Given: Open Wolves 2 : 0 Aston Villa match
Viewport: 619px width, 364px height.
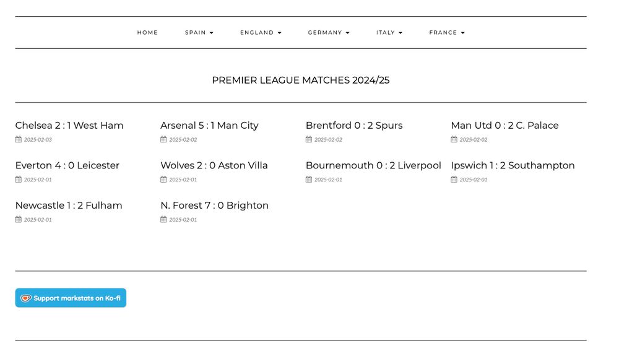Looking at the screenshot, I should tap(214, 165).
